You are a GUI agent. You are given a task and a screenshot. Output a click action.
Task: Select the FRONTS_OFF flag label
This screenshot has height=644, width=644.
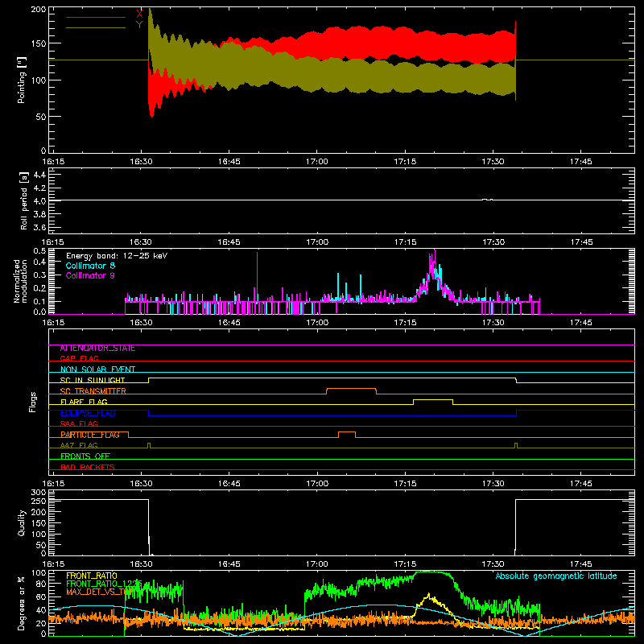click(x=85, y=456)
